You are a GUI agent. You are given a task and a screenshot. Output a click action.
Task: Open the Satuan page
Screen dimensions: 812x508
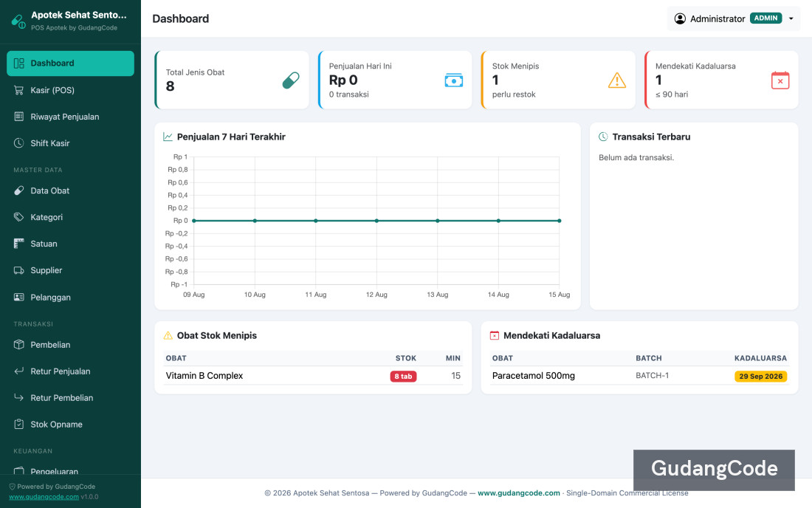point(70,244)
